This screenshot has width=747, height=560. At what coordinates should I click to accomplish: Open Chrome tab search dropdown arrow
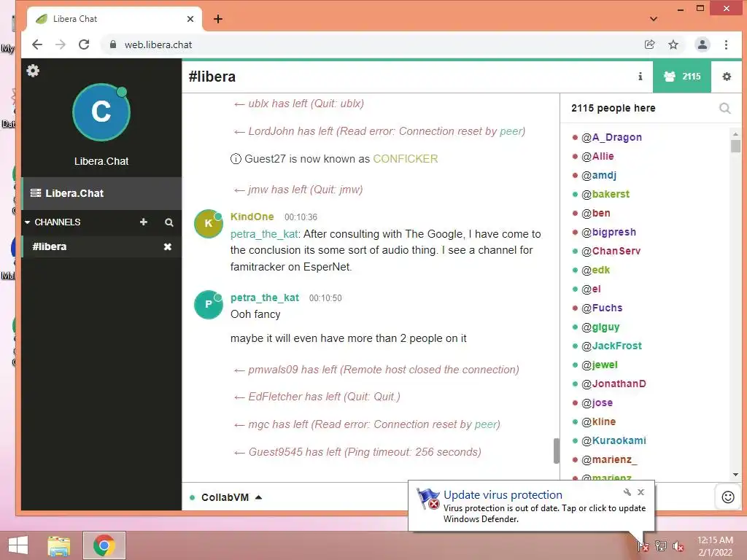tap(654, 18)
